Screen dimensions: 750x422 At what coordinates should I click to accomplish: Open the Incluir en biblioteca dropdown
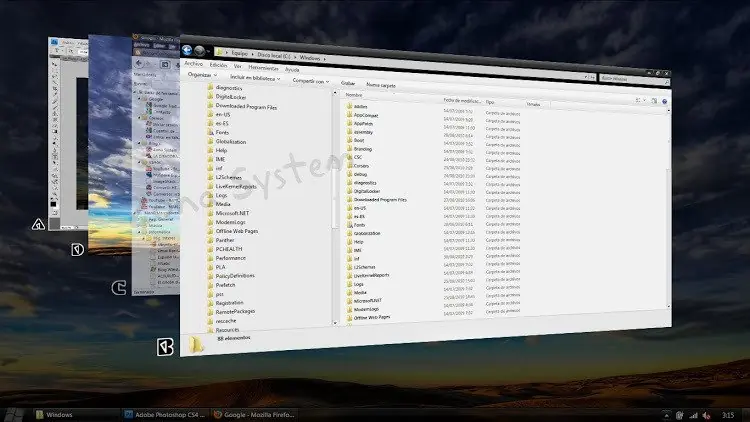click(x=255, y=78)
